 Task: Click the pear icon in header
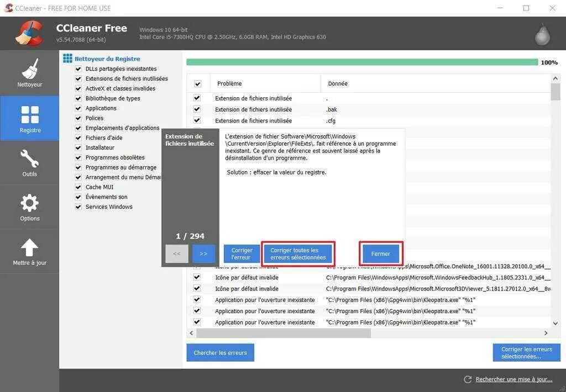(542, 34)
